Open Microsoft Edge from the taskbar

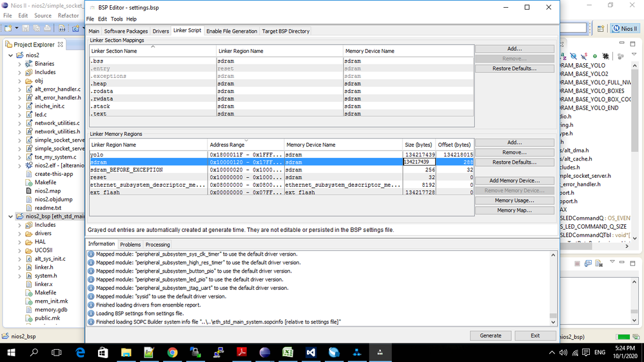click(x=80, y=352)
